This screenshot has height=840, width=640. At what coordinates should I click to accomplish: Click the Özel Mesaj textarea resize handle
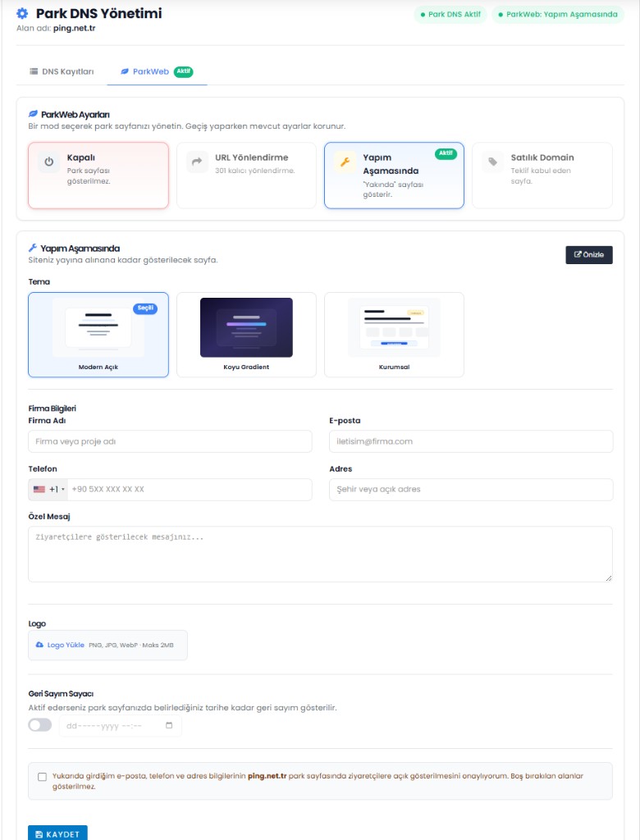(x=609, y=578)
